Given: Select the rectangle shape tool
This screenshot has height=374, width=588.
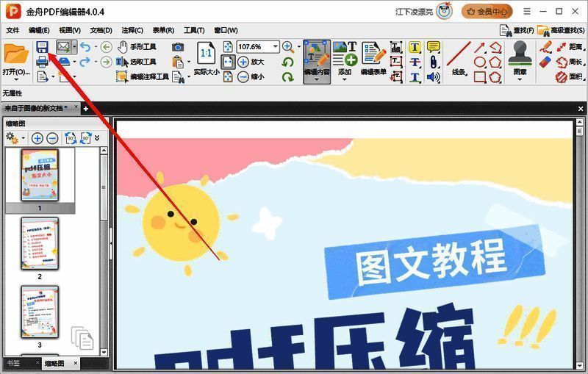Looking at the screenshot, I should (480, 77).
